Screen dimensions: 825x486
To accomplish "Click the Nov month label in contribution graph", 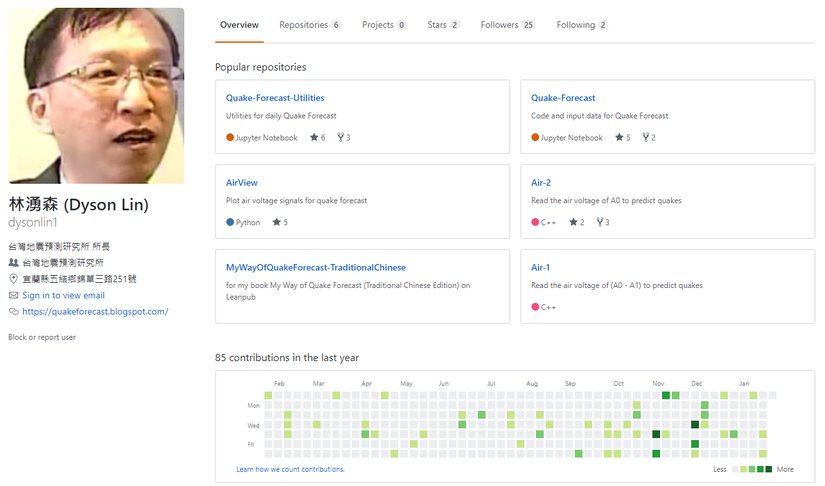I will pyautogui.click(x=658, y=383).
